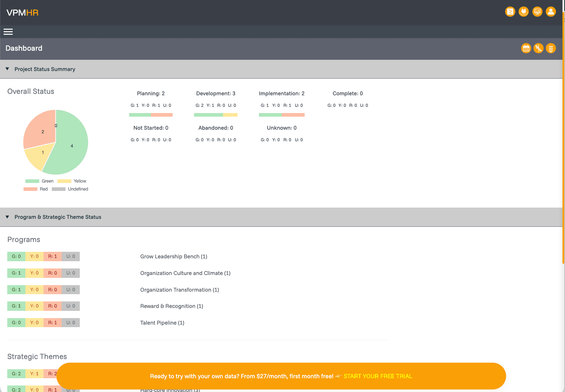Open the Gantt chart projects icon
565x392 pixels.
(510, 12)
